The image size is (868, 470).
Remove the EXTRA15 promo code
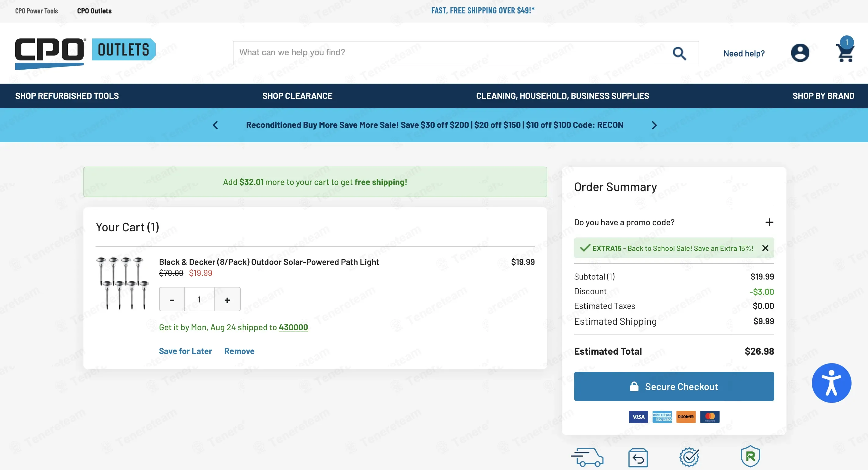tap(765, 248)
